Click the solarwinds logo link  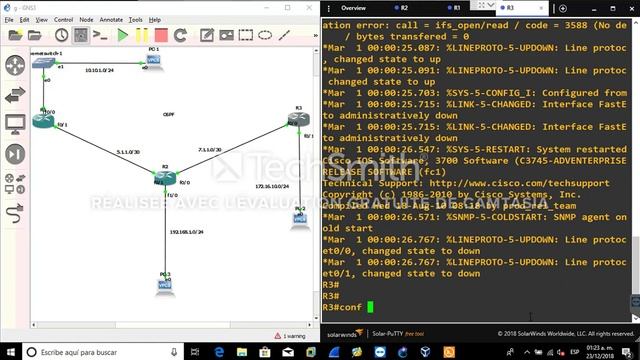click(x=345, y=333)
